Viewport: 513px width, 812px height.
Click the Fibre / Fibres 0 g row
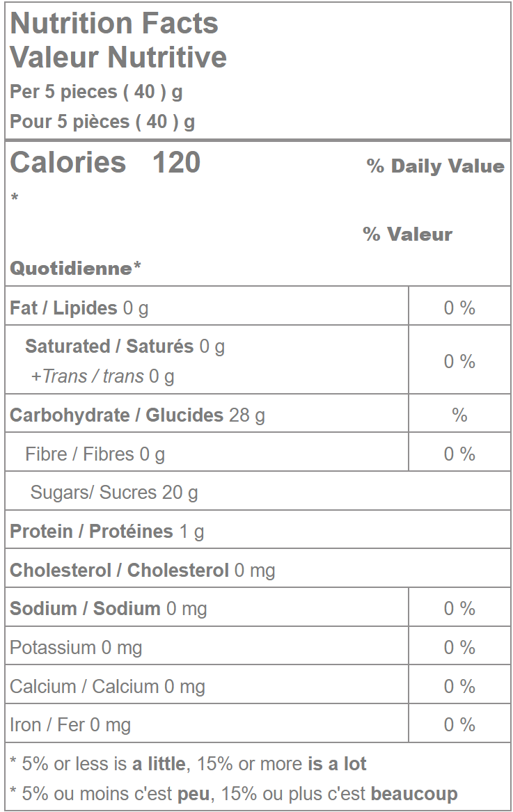tap(95, 454)
